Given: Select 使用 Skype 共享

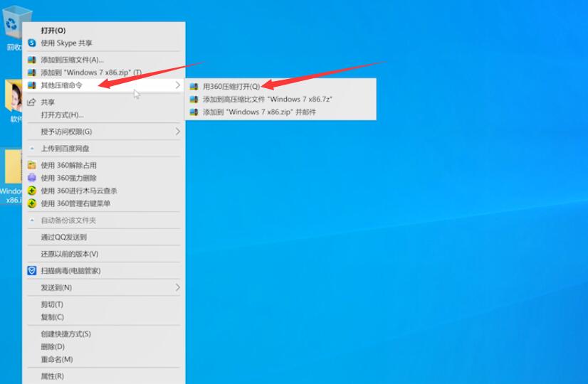Looking at the screenshot, I should (103, 43).
